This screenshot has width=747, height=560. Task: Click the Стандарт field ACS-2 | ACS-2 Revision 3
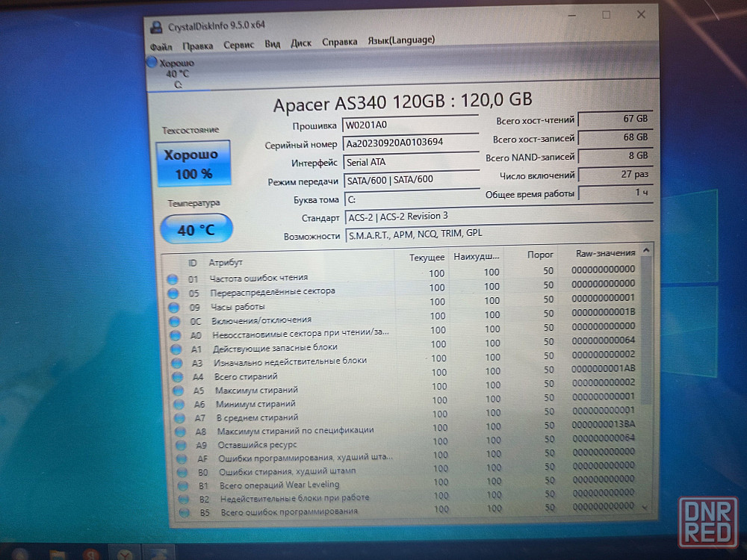click(499, 216)
